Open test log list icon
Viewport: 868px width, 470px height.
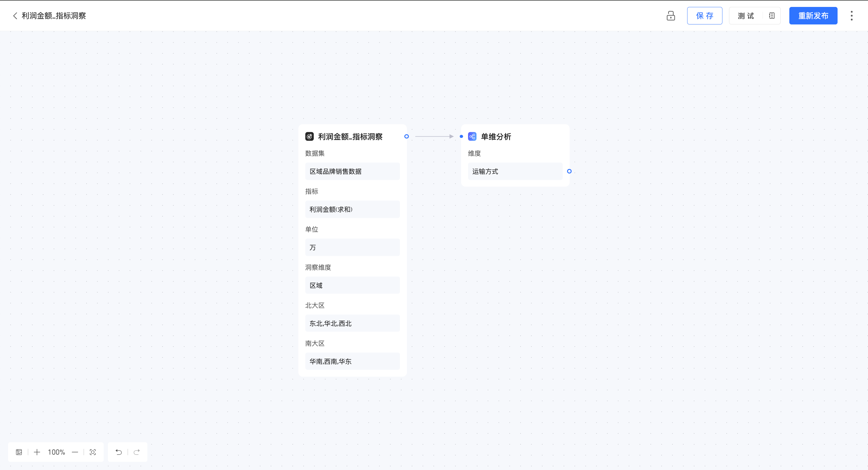772,16
